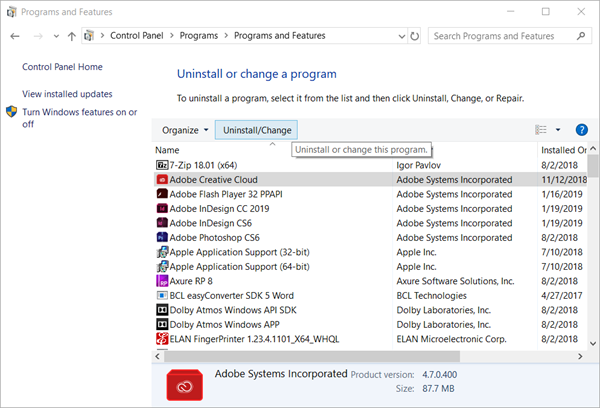Screen dimensions: 600x408
Task: Open Programs breadcrumb
Action: [x=199, y=36]
